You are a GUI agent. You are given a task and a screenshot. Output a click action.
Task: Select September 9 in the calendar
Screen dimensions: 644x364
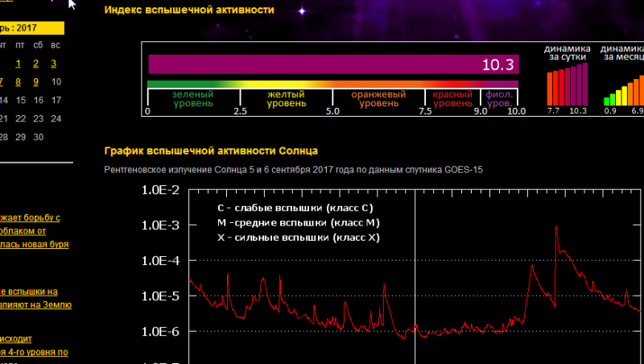coord(36,81)
